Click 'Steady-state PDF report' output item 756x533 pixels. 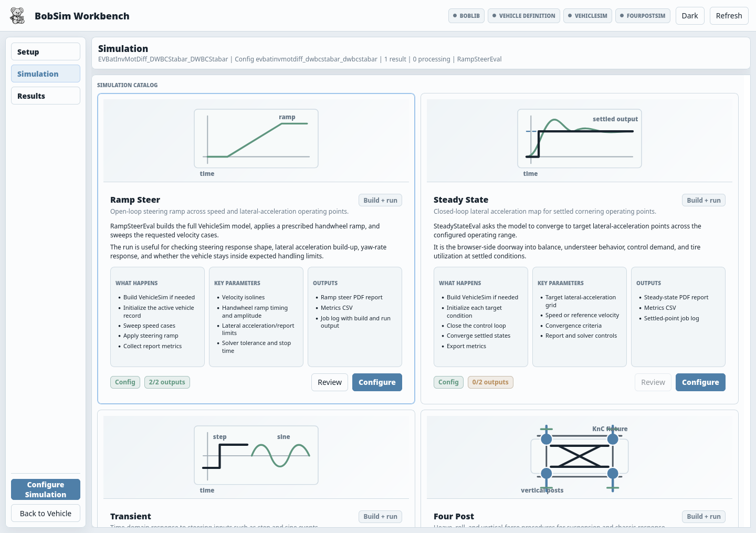click(x=676, y=297)
